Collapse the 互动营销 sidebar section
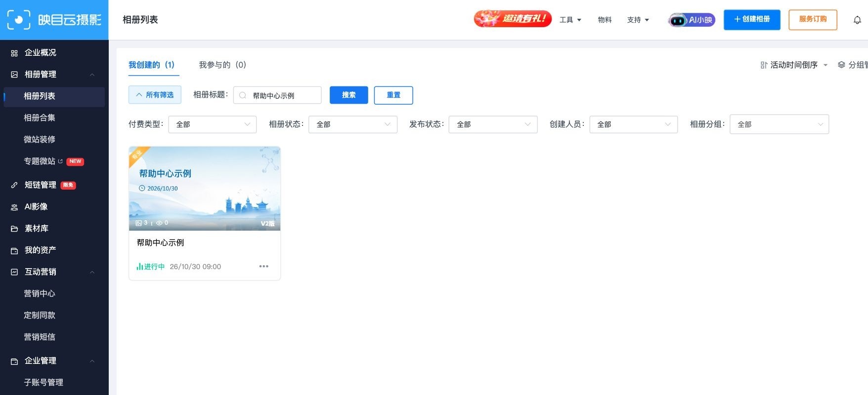Image resolution: width=868 pixels, height=395 pixels. tap(92, 272)
